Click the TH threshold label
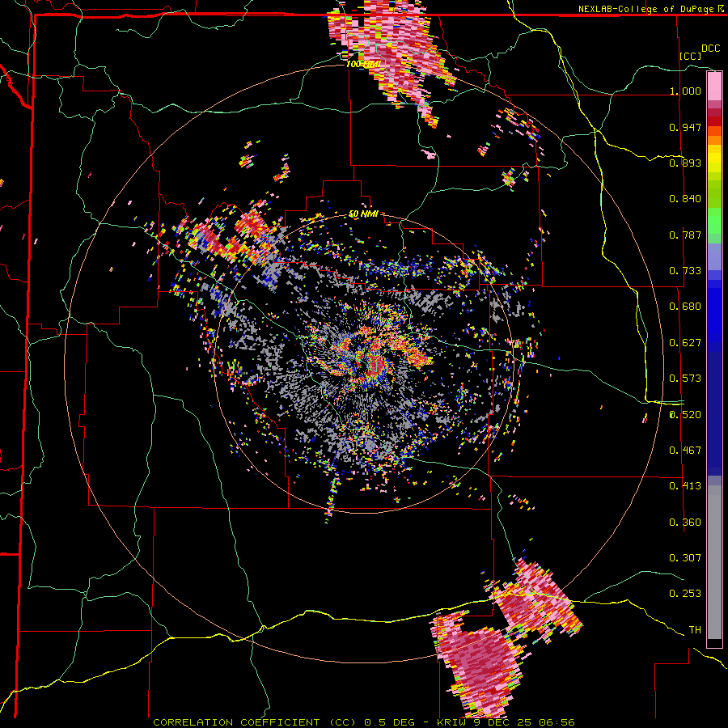 point(695,630)
